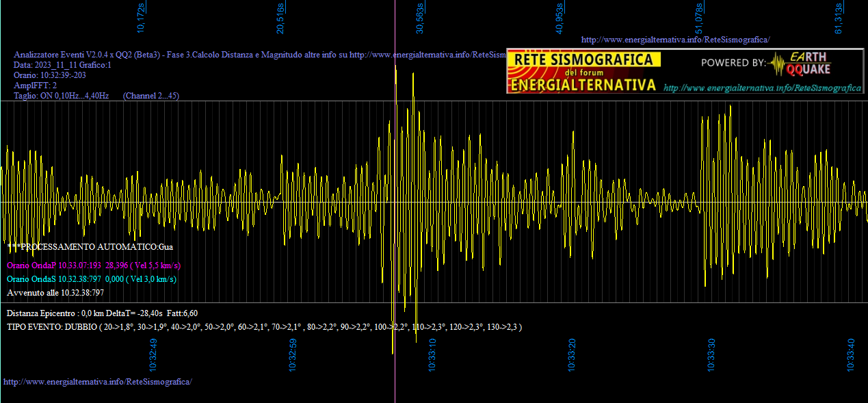Click the Data: 2023_11_11 Grafico:1 line

click(62, 65)
